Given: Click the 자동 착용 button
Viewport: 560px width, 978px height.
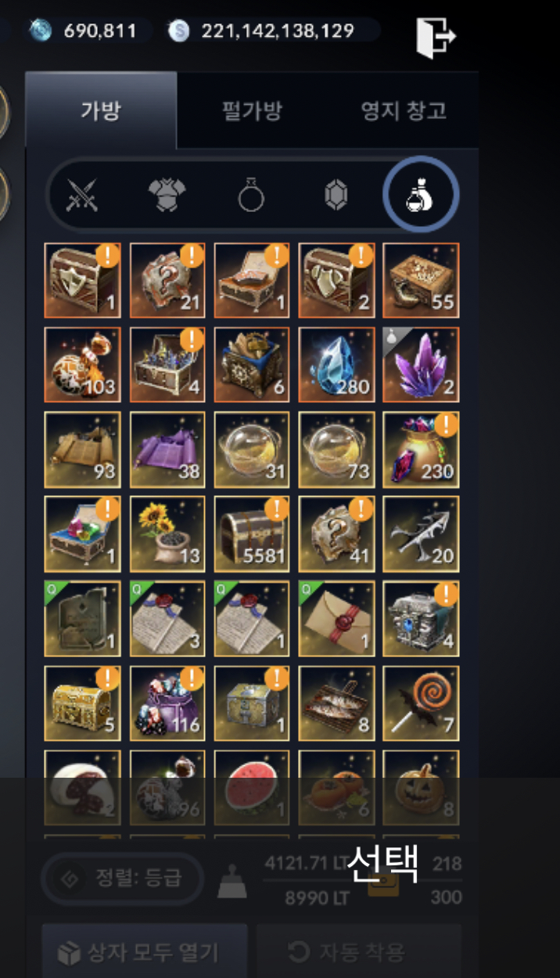Looking at the screenshot, I should (x=359, y=951).
